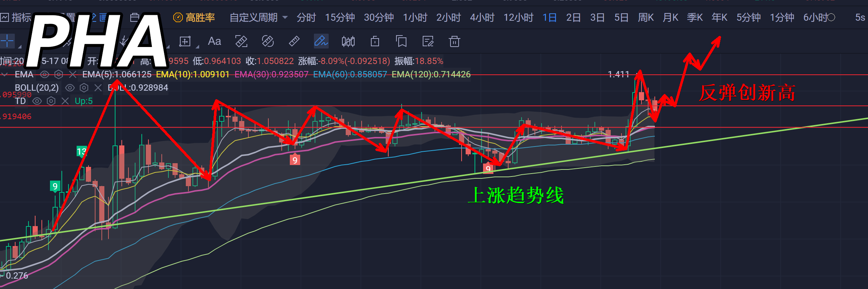Viewport: 868px width, 289px height.
Task: Open rectangle measure tool dropdown triangle
Action: click(197, 47)
